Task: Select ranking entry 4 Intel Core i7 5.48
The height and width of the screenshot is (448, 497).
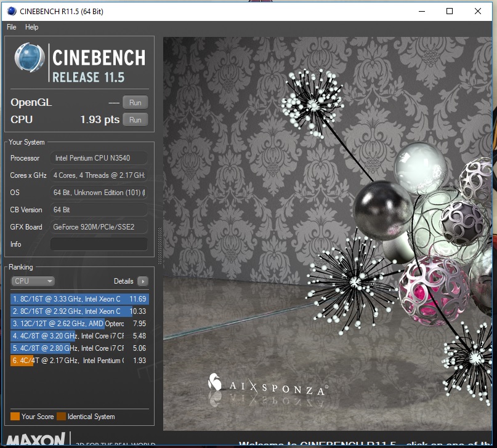Action: coord(79,336)
